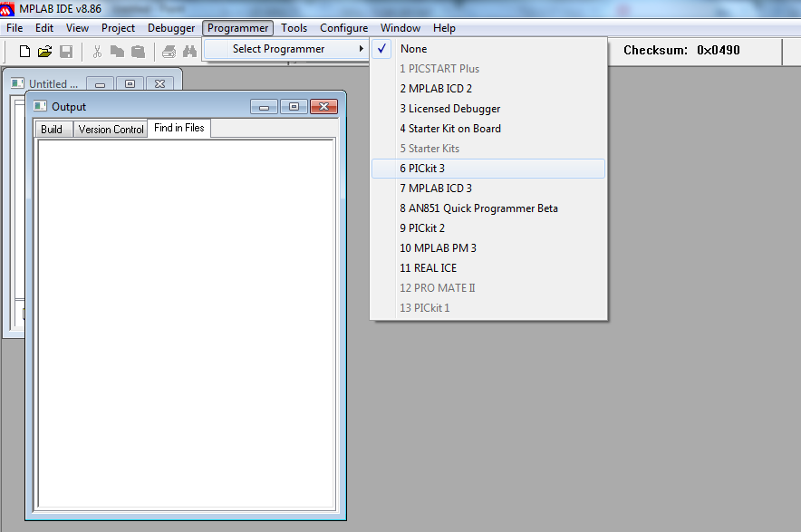The image size is (801, 532).
Task: Open the Configure menu
Action: tap(343, 28)
